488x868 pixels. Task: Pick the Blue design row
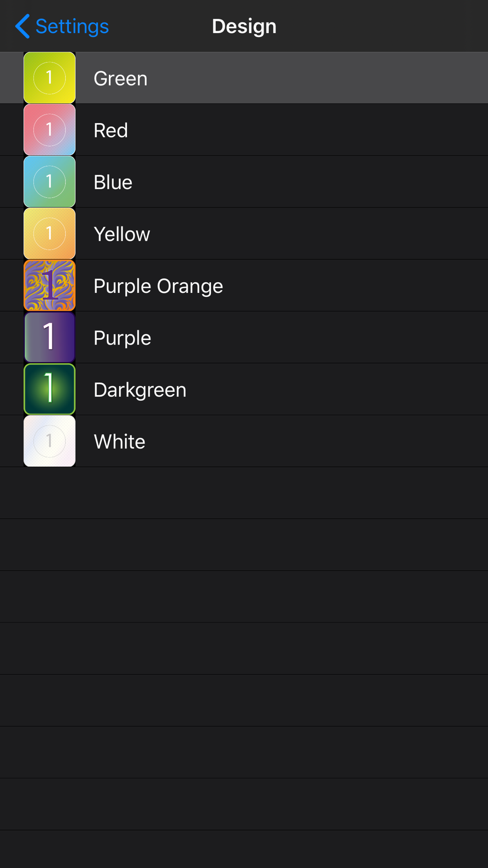244,182
